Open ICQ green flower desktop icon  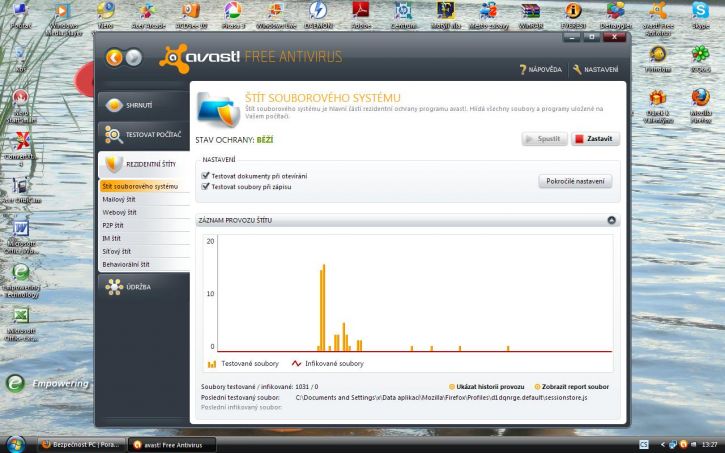[700, 59]
